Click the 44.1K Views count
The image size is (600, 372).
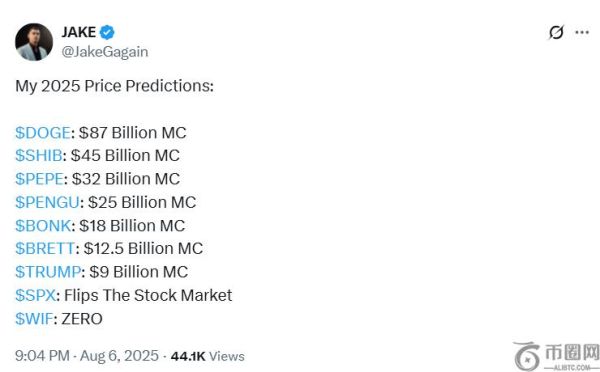coord(208,356)
